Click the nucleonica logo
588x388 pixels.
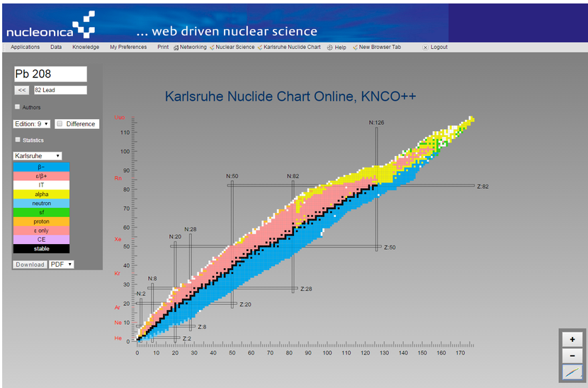coord(50,25)
